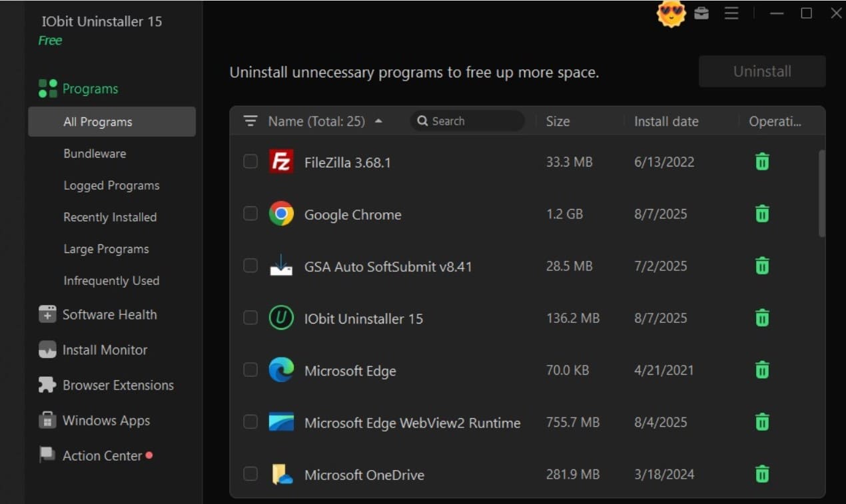Image resolution: width=846 pixels, height=504 pixels.
Task: Switch to the Bundleware list
Action: point(95,154)
